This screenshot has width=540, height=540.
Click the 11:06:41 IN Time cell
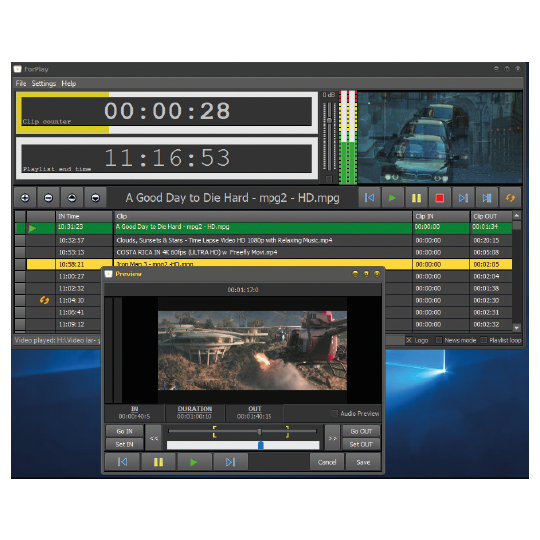click(79, 312)
